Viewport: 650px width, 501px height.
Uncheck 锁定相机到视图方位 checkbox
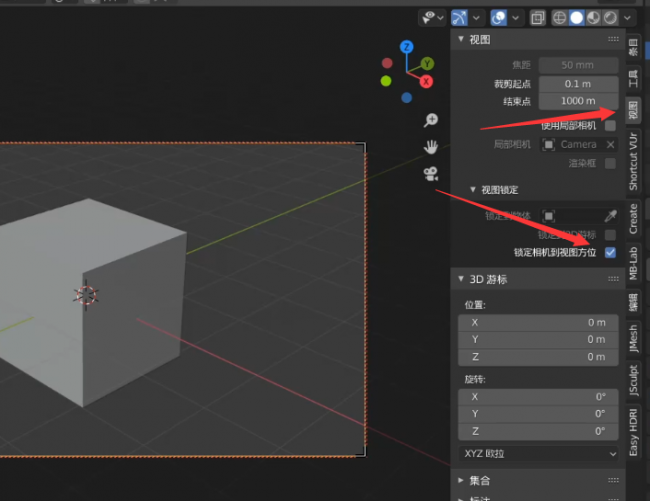point(610,252)
